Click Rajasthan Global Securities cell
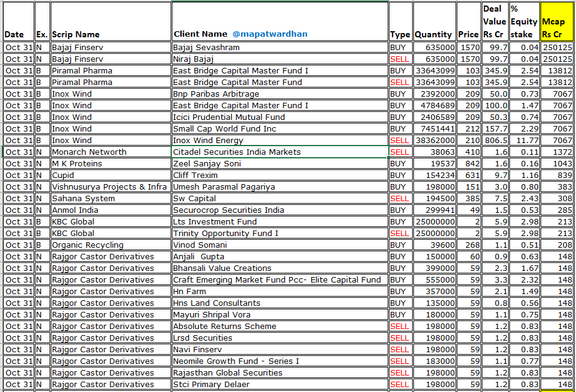The image size is (576, 392). [x=280, y=373]
